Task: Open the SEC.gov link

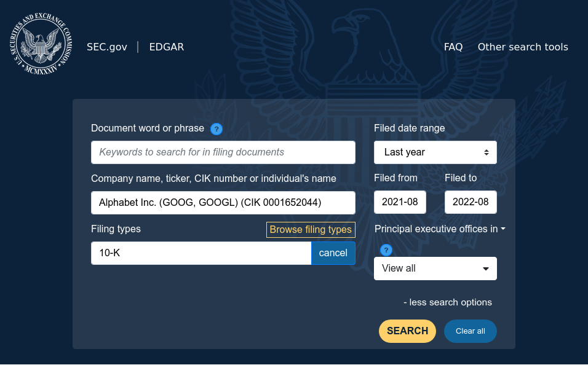Action: point(107,47)
